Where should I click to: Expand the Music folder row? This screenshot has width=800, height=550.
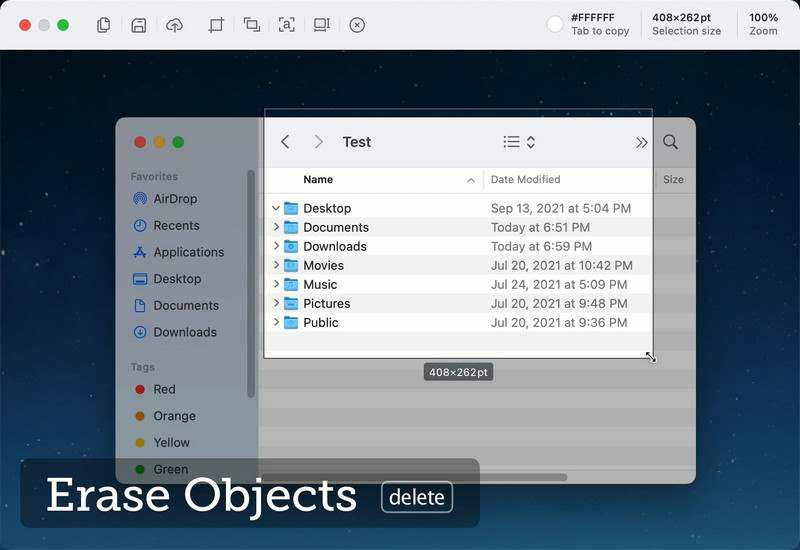(276, 284)
